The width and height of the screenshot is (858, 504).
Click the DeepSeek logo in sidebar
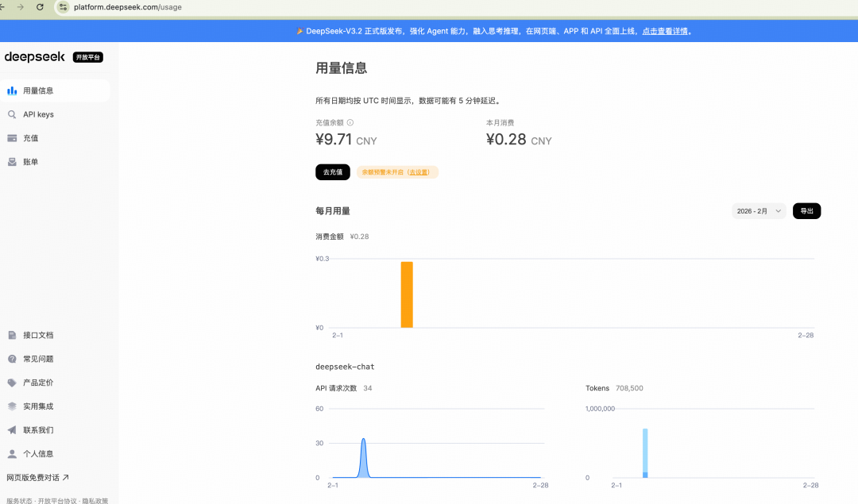click(34, 57)
